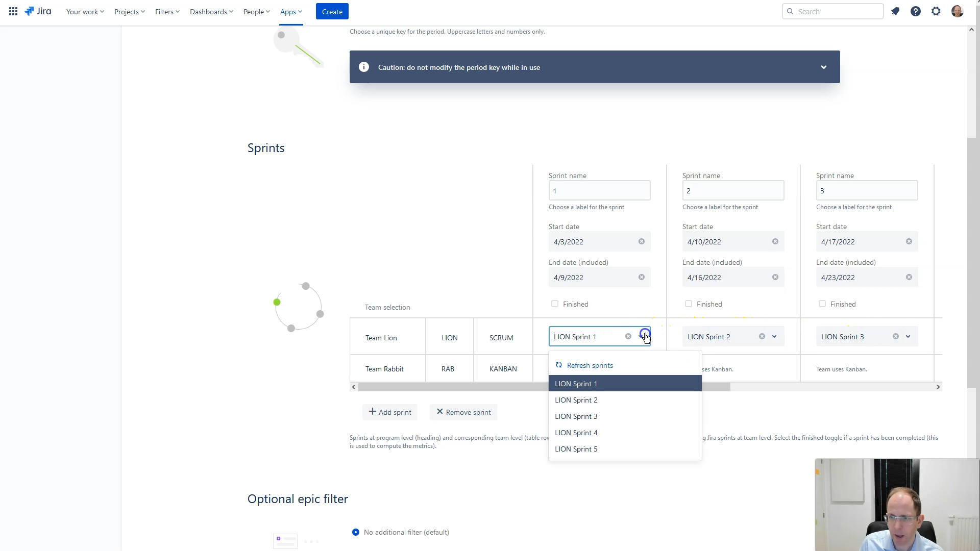
Task: Click the Refresh sprints icon
Action: (559, 365)
